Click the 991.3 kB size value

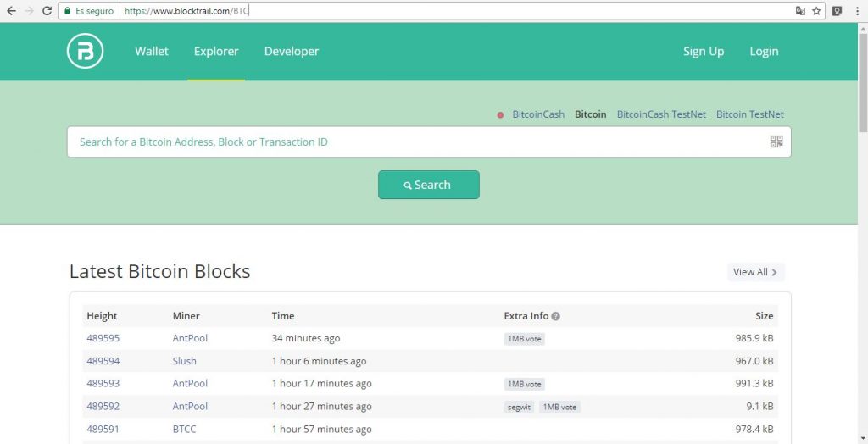pyautogui.click(x=754, y=383)
